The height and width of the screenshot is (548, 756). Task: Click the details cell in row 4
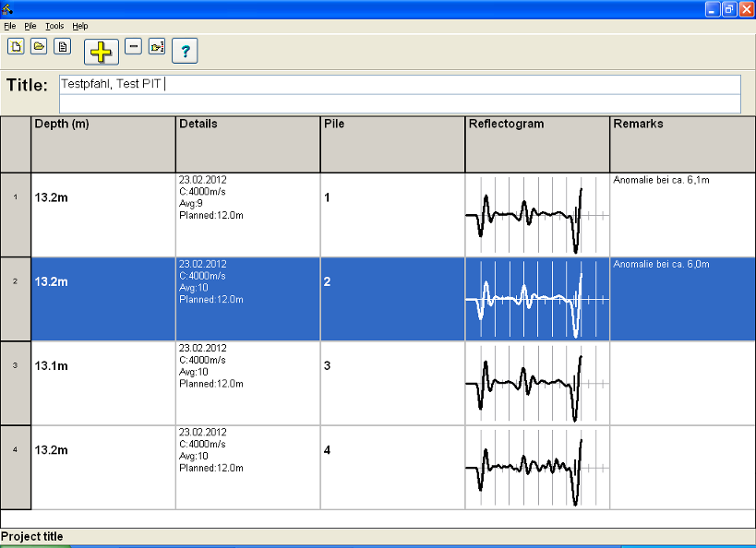point(247,468)
